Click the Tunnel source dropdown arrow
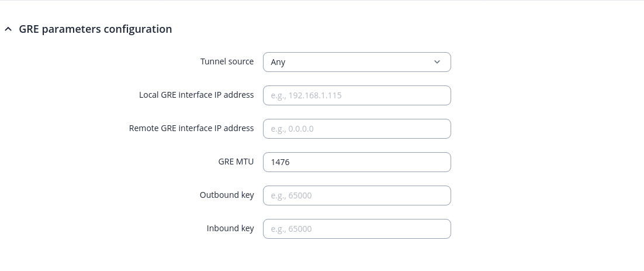This screenshot has height=271, width=644. (437, 62)
